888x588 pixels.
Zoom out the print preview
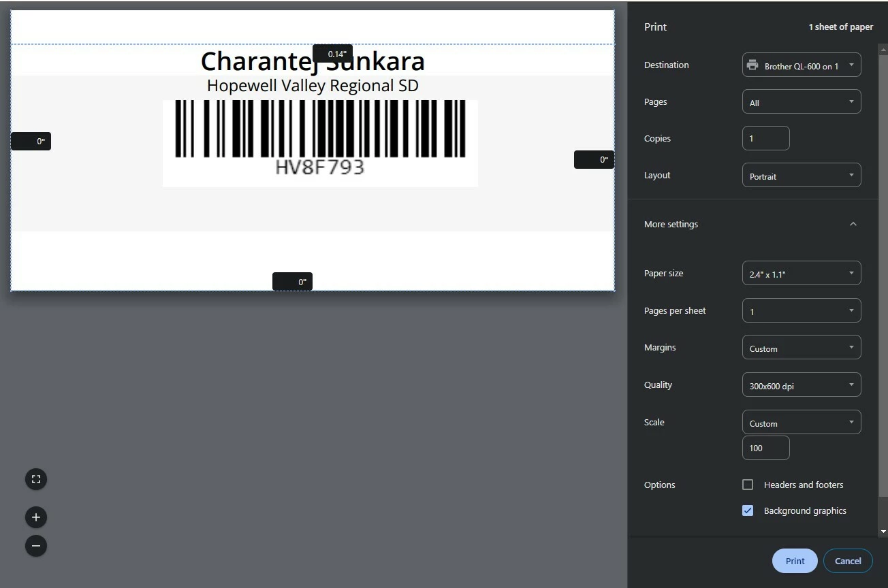[36, 545]
